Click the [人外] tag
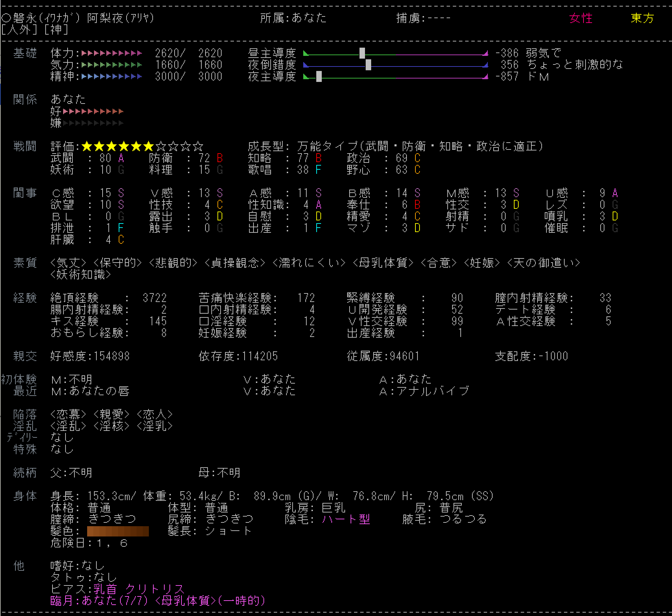672x616 pixels. [x=19, y=30]
